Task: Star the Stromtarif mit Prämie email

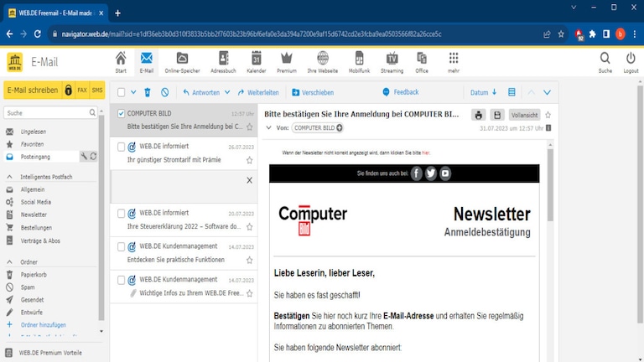Action: pos(249,159)
